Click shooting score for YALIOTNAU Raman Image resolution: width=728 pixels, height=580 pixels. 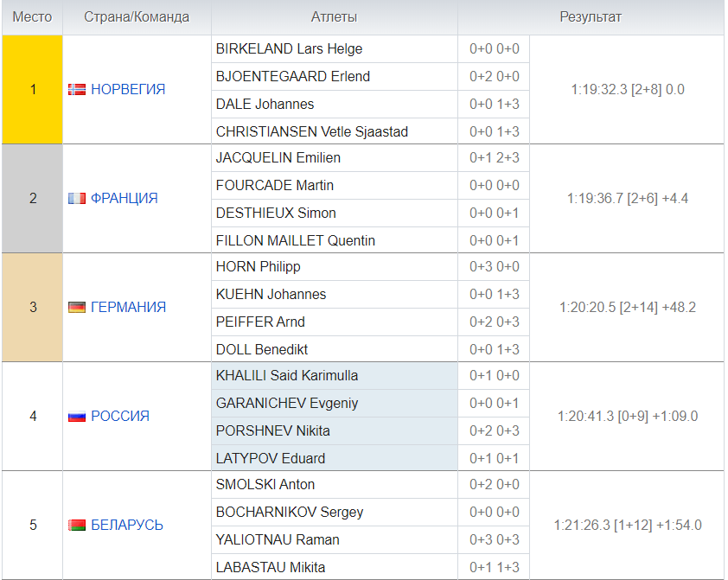(x=494, y=539)
